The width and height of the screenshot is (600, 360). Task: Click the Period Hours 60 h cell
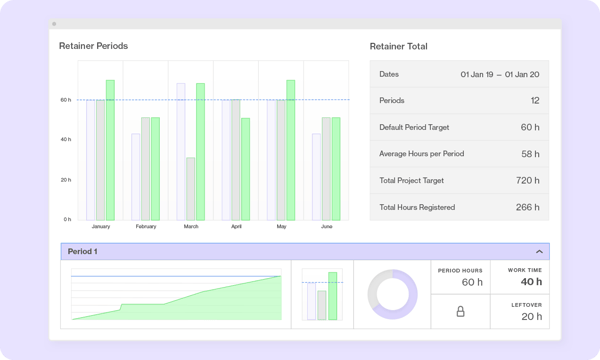point(461,277)
